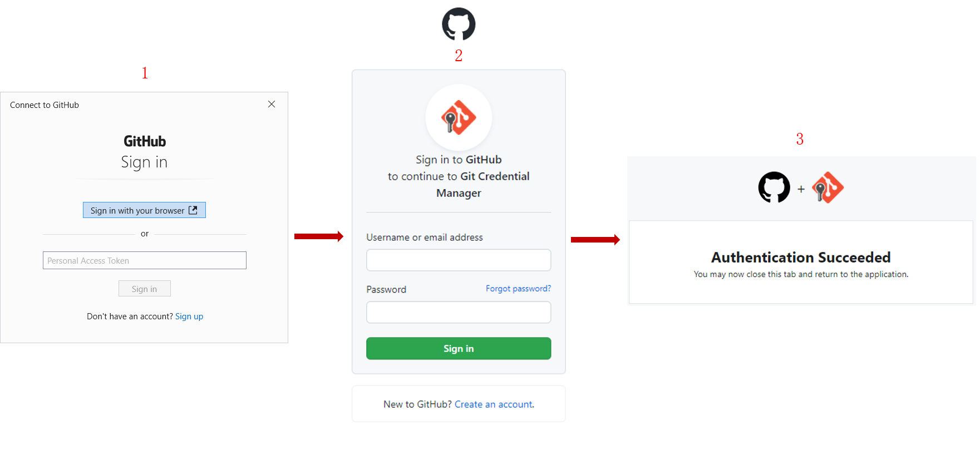Viewport: 980px width, 465px height.
Task: Click the Authentication Succeeded heading
Action: [800, 257]
